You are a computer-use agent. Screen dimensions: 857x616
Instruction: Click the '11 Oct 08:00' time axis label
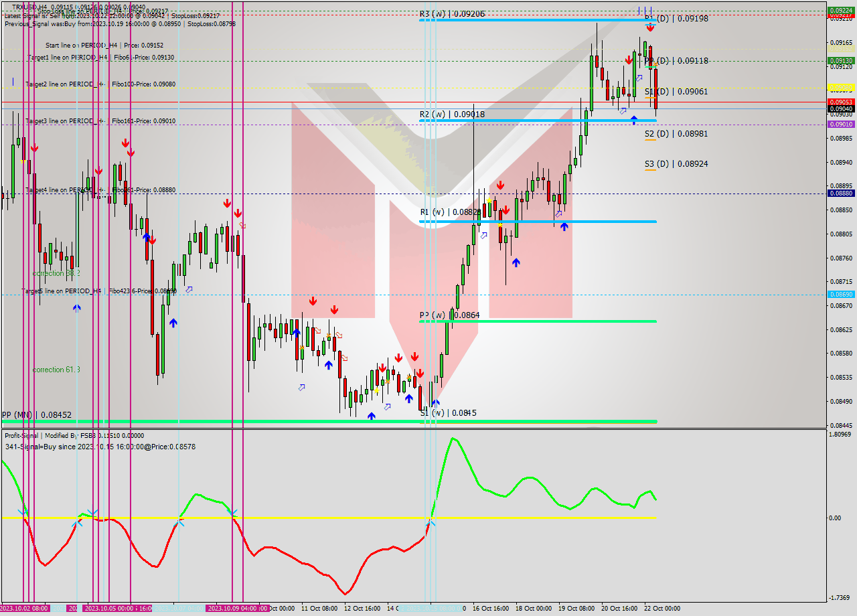coord(319,608)
